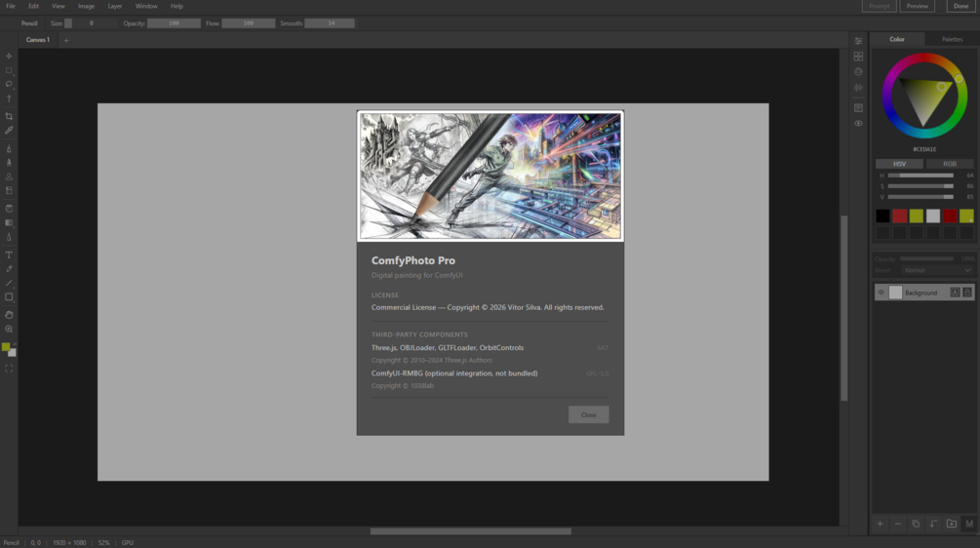
Task: Click the Flow slider in options bar
Action: coord(248,23)
